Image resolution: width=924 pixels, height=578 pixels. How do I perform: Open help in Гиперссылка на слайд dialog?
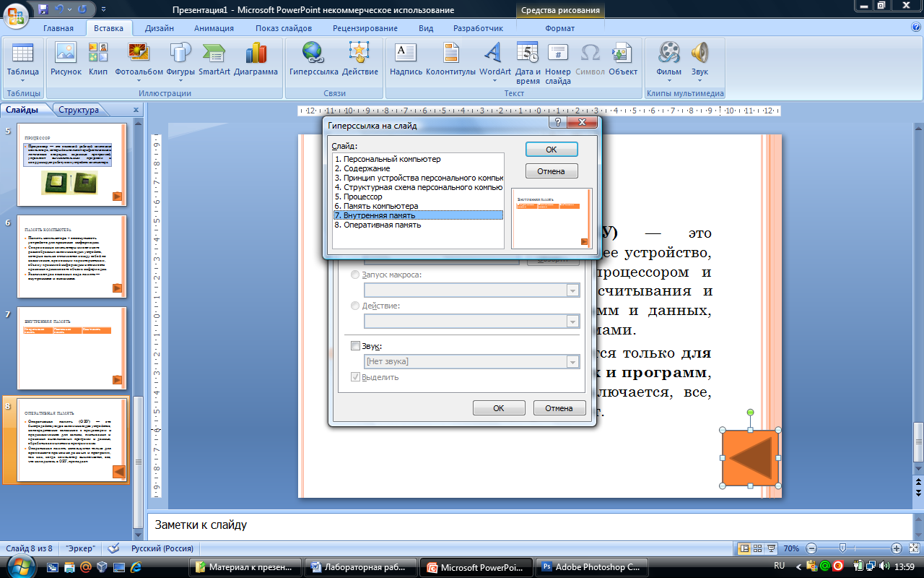(557, 123)
